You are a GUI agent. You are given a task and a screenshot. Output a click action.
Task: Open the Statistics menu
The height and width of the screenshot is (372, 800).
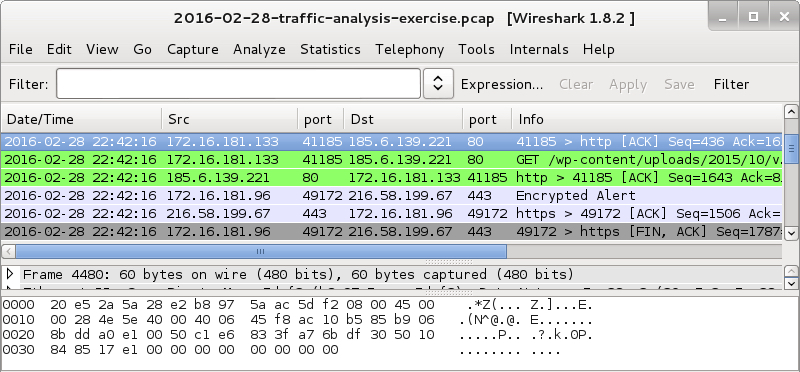point(330,49)
